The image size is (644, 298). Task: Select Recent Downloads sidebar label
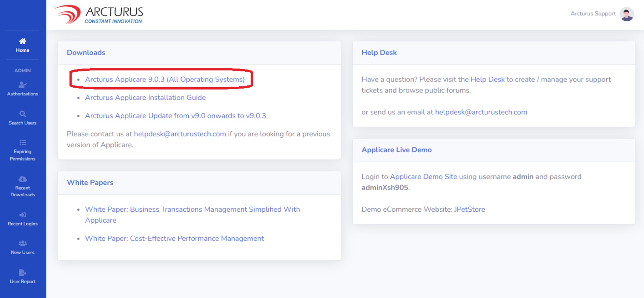23,191
